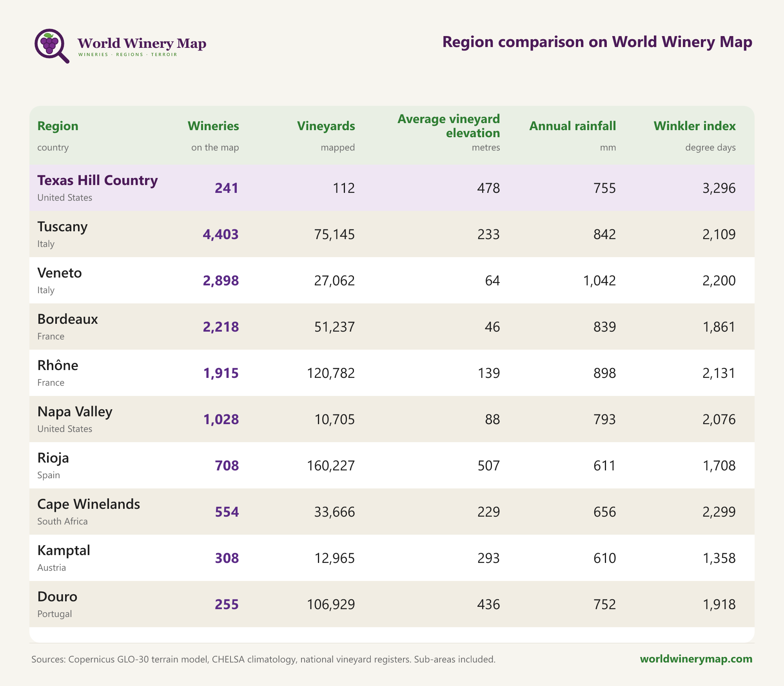Click Veneto vineyards value 27,062
This screenshot has width=784, height=686.
334,281
